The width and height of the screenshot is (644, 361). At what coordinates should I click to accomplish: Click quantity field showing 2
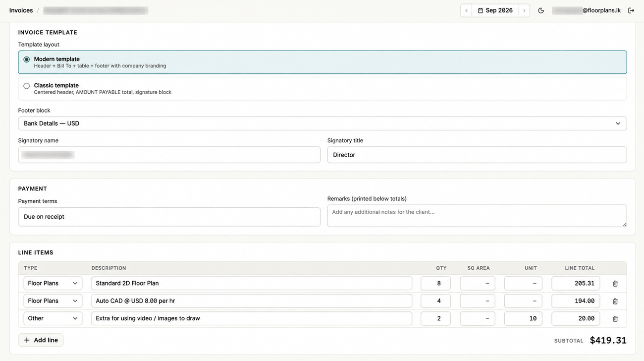point(436,318)
